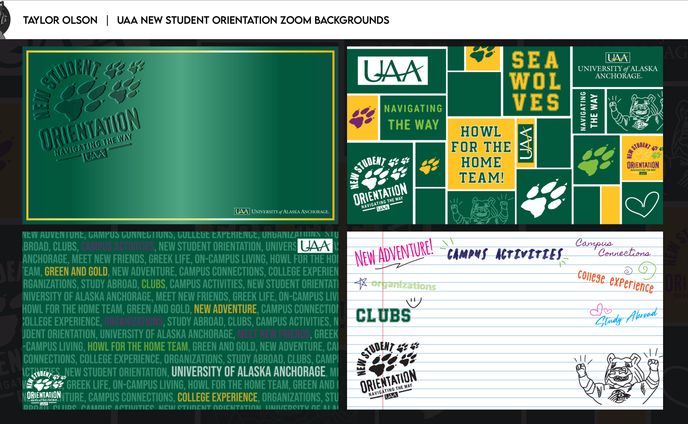This screenshot has width=688, height=424.
Task: Click the pink 'New Adventure!' handwriting
Action: [x=394, y=253]
